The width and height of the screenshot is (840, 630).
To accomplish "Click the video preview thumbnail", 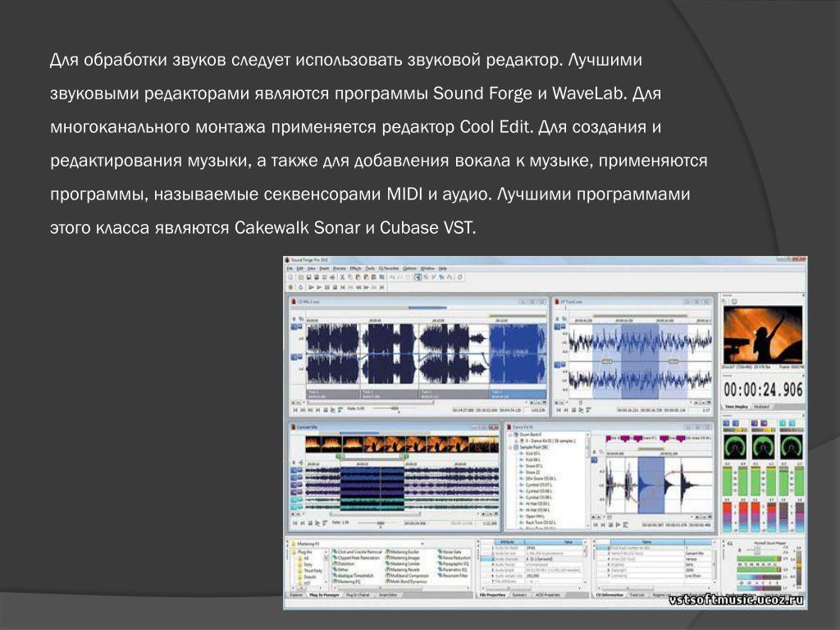I will tap(763, 335).
